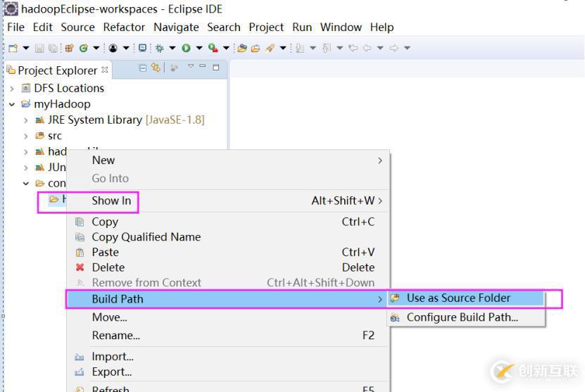Click the Paste clipboard icon in context menu
This screenshot has height=392, width=585.
[x=80, y=252]
